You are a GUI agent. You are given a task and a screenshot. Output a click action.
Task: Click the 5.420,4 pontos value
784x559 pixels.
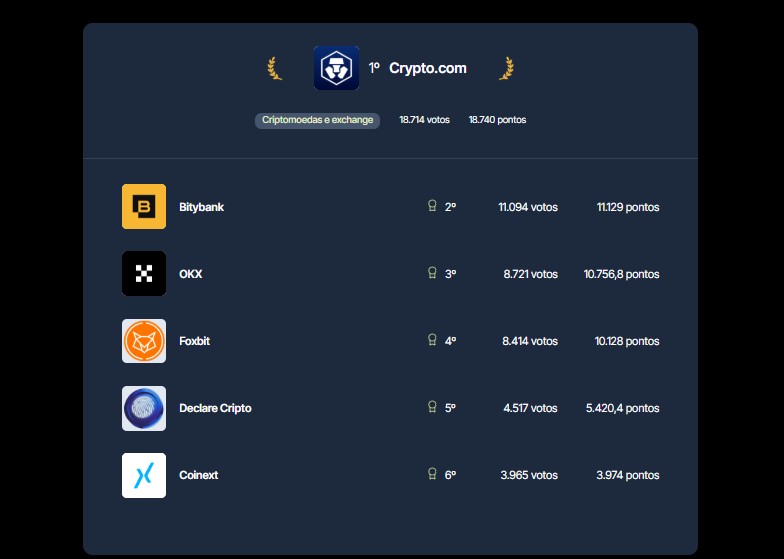click(622, 408)
